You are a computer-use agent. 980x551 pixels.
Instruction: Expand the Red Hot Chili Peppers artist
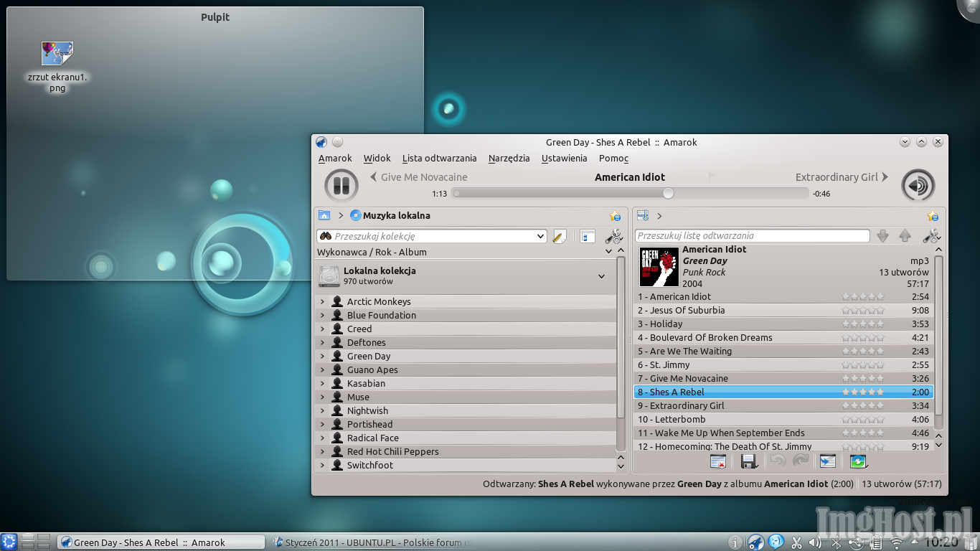click(x=322, y=451)
